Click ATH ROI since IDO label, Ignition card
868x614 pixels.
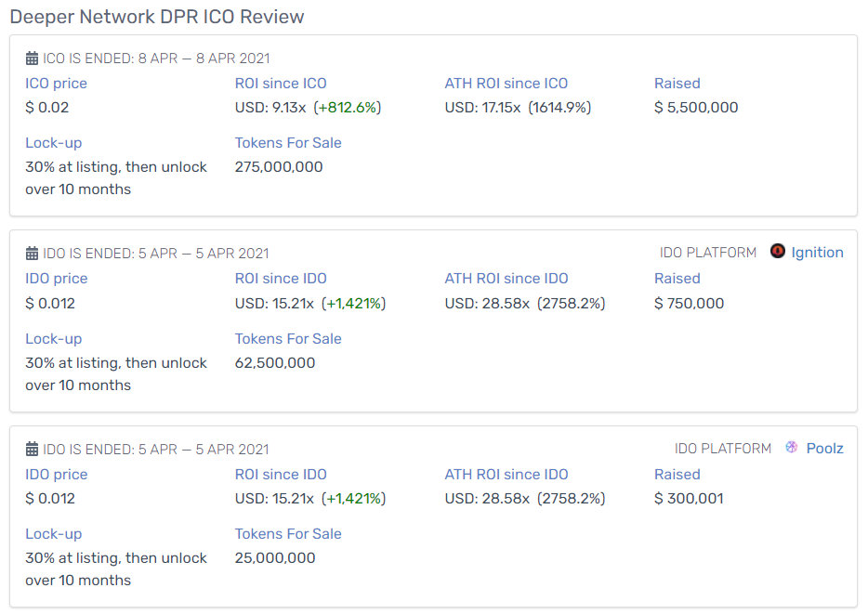[506, 279]
